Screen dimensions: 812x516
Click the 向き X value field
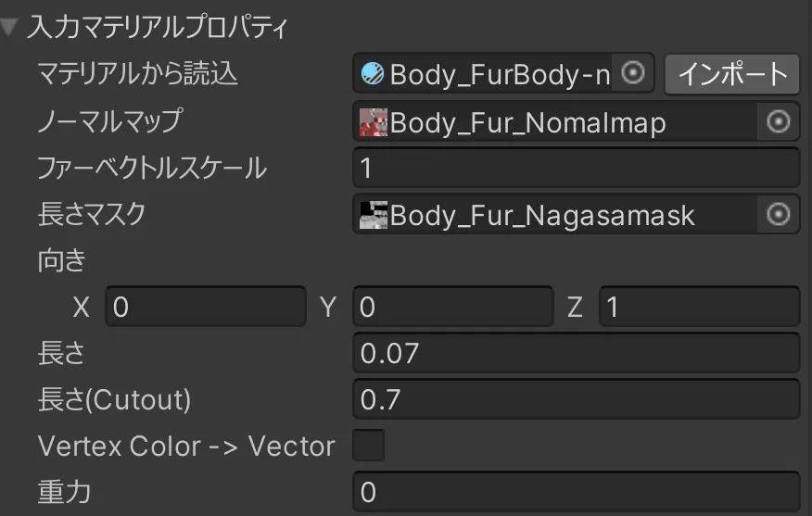[205, 307]
